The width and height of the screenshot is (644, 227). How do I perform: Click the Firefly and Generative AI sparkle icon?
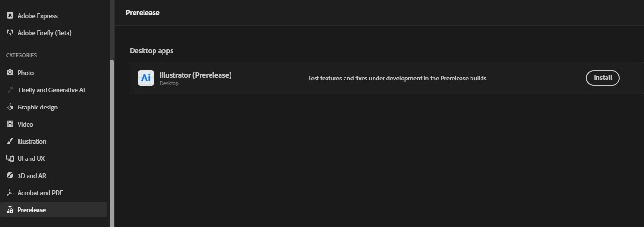coord(10,90)
